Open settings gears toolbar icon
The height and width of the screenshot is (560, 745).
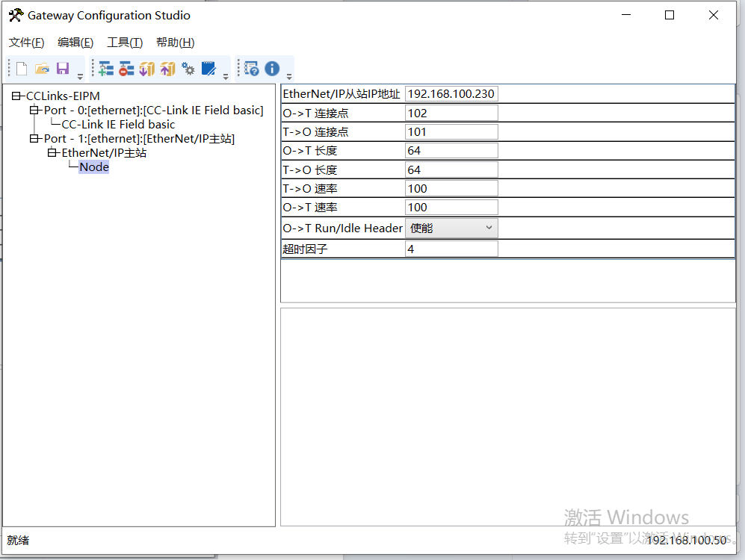pyautogui.click(x=188, y=69)
